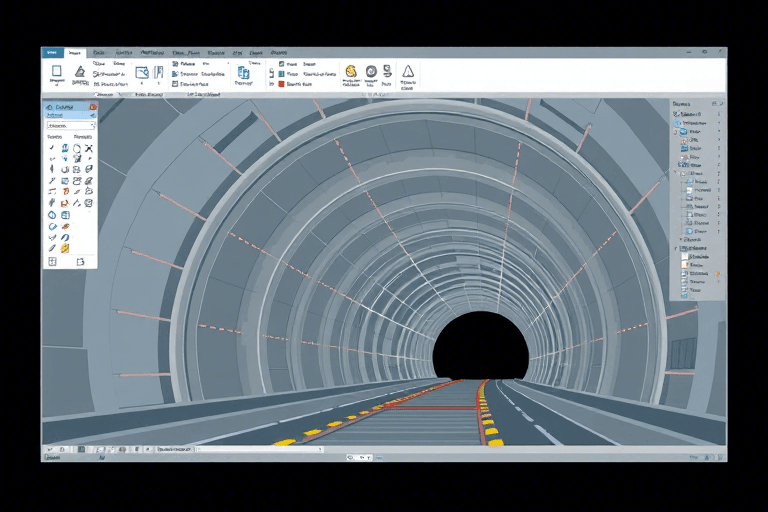The image size is (768, 512).
Task: Select the blue ellipse tool in the palette
Action: [52, 215]
